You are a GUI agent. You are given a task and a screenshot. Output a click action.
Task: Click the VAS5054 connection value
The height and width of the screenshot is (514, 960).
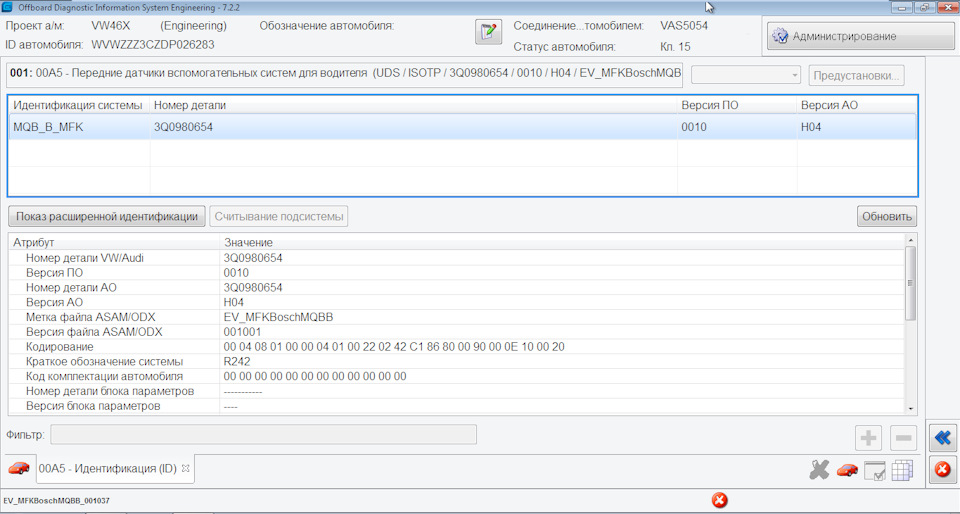click(x=684, y=26)
